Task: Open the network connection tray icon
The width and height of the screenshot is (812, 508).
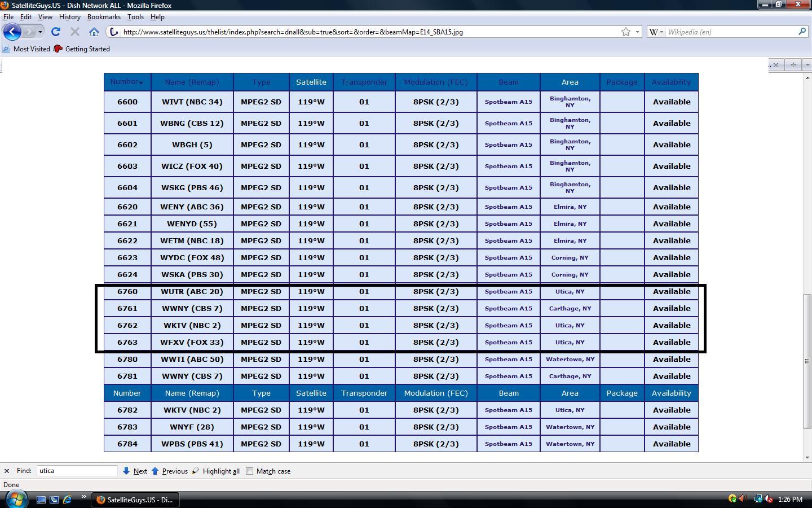Action: [x=758, y=499]
